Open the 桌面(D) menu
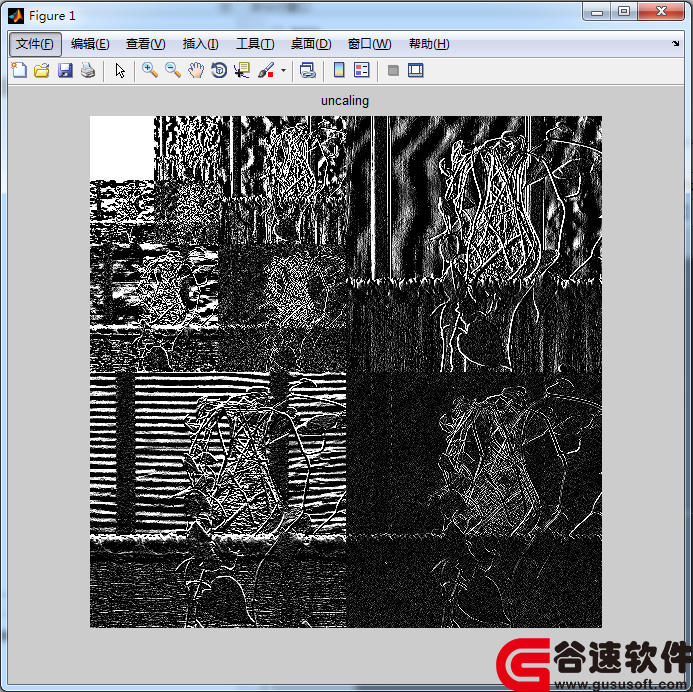This screenshot has width=693, height=692. [x=311, y=44]
